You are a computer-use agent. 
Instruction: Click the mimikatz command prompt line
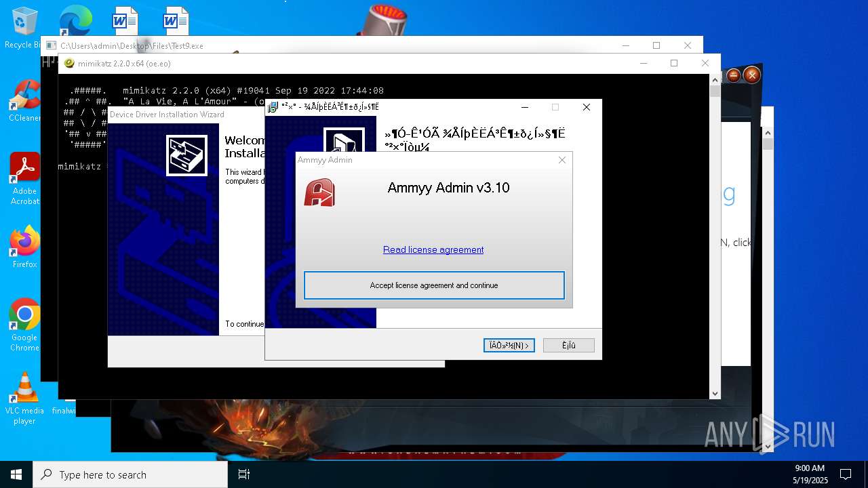coord(81,167)
